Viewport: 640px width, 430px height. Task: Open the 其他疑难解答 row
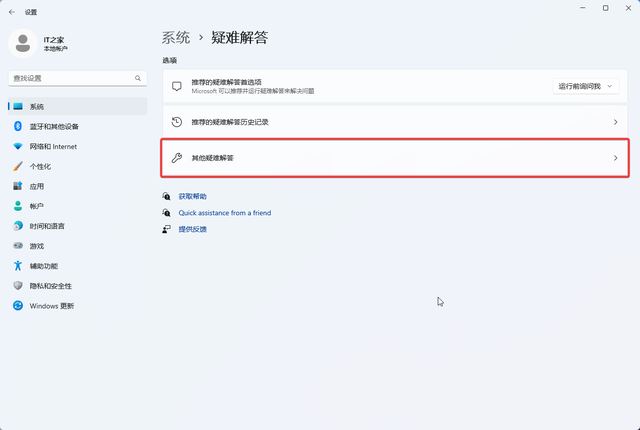395,158
